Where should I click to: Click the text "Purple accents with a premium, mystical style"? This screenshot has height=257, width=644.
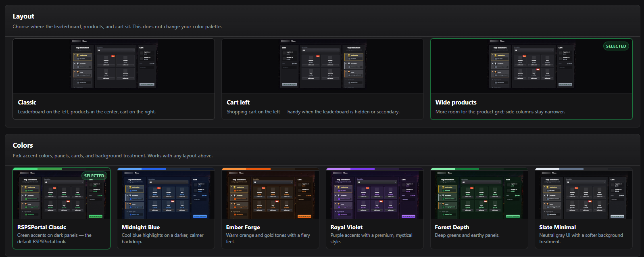pyautogui.click(x=371, y=238)
